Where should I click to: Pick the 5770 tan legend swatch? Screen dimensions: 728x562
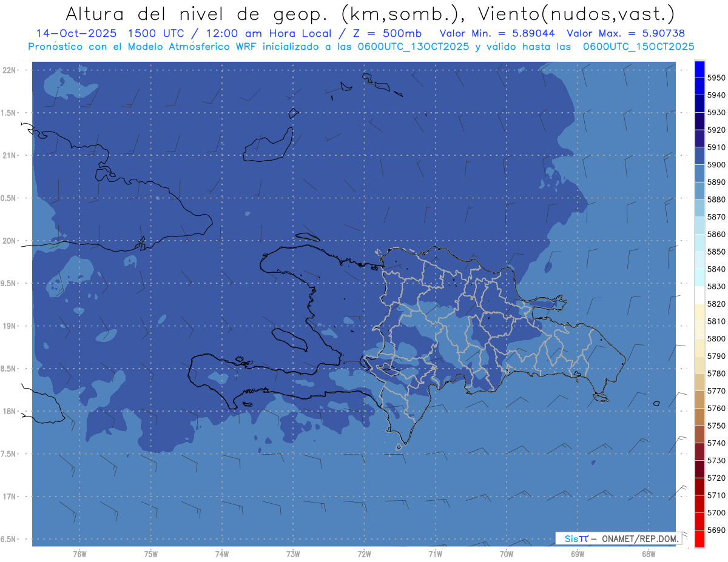(699, 382)
